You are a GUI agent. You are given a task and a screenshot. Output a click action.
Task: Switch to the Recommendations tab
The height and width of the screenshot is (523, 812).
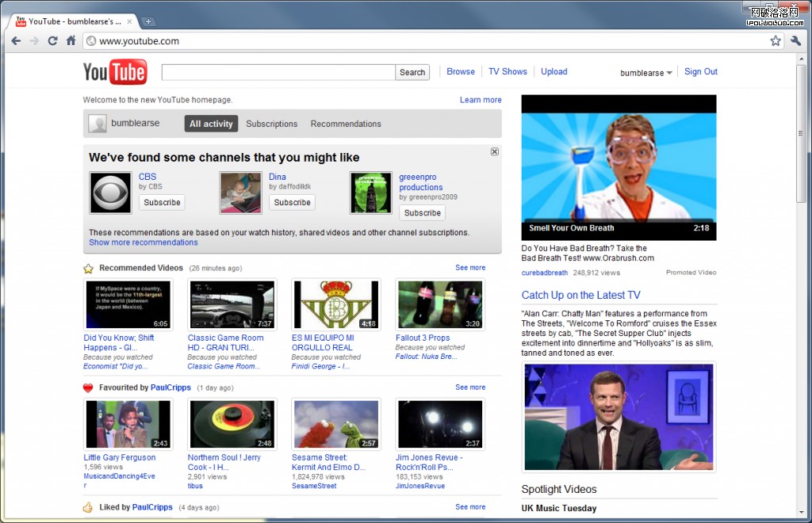(346, 124)
